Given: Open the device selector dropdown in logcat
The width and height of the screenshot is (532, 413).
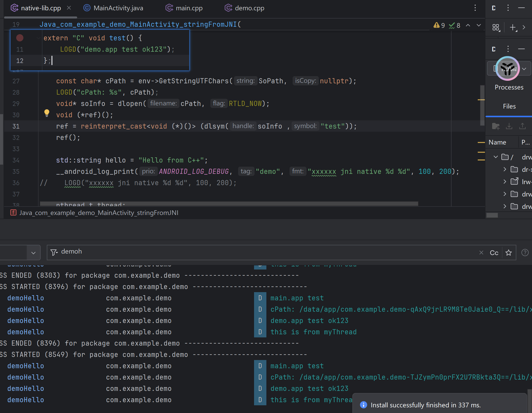Looking at the screenshot, I should 33,253.
